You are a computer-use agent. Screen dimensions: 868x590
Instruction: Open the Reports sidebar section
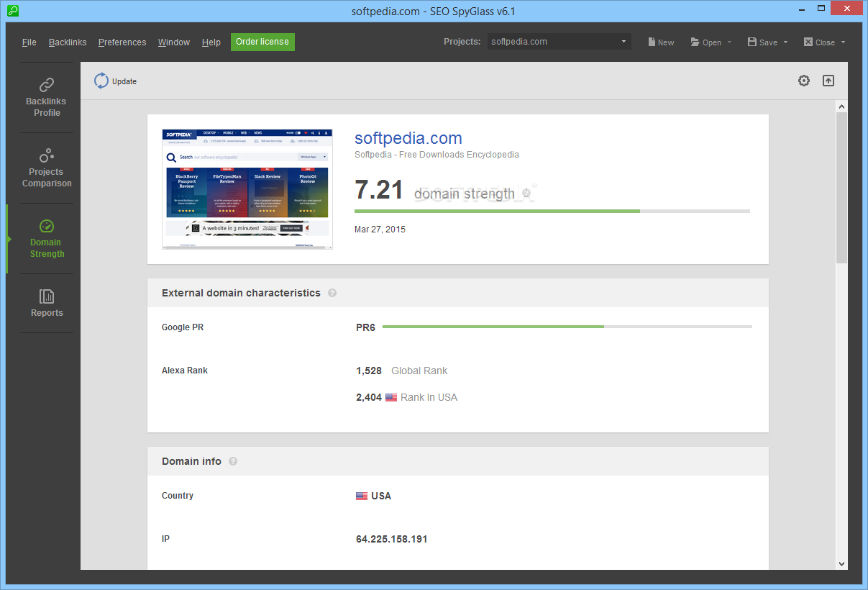pos(47,303)
